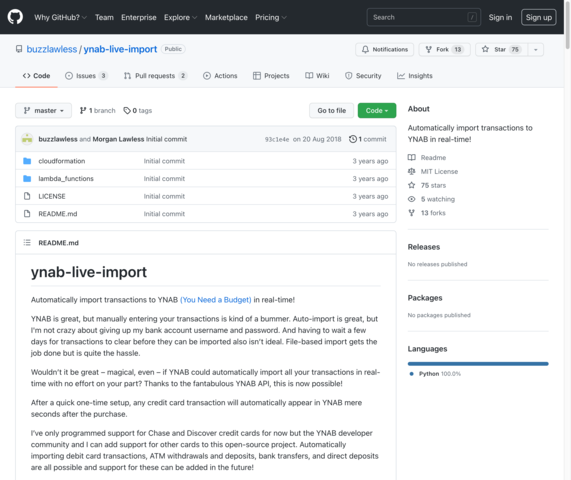Click the buzzlawless avatar in commit row
571x480 pixels.
pyautogui.click(x=27, y=139)
